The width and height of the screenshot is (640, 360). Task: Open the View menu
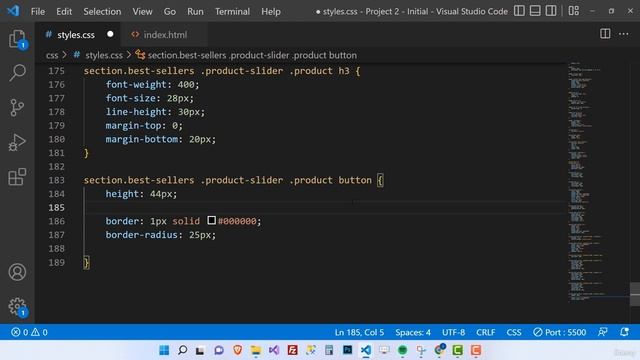142,11
